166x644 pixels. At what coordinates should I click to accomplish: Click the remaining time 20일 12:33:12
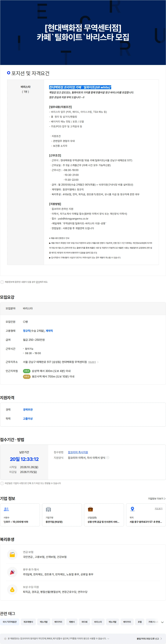click(x=24, y=459)
